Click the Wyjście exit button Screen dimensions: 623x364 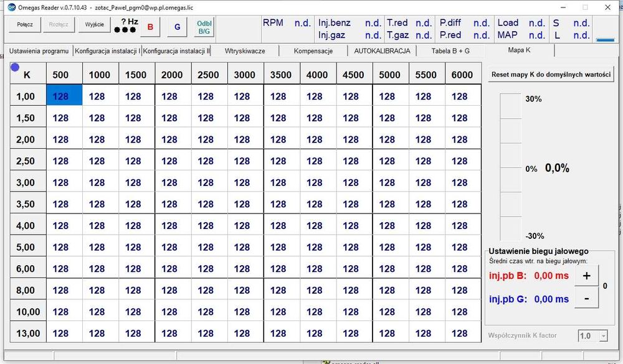[x=95, y=25]
